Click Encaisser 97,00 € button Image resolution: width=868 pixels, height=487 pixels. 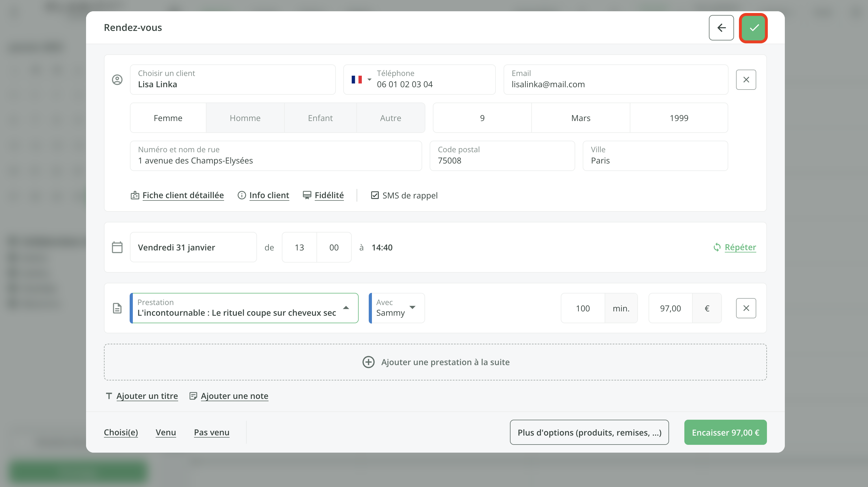coord(725,432)
